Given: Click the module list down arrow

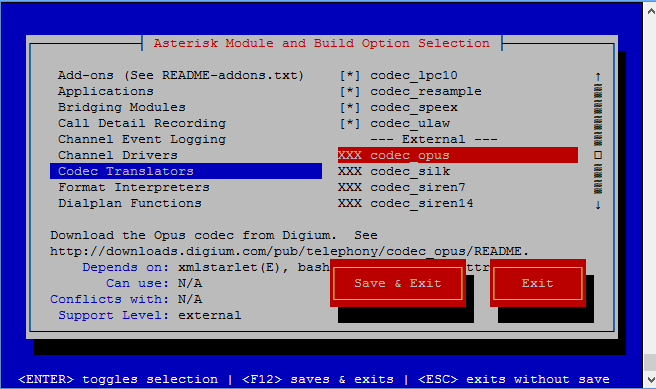Looking at the screenshot, I should click(x=598, y=205).
